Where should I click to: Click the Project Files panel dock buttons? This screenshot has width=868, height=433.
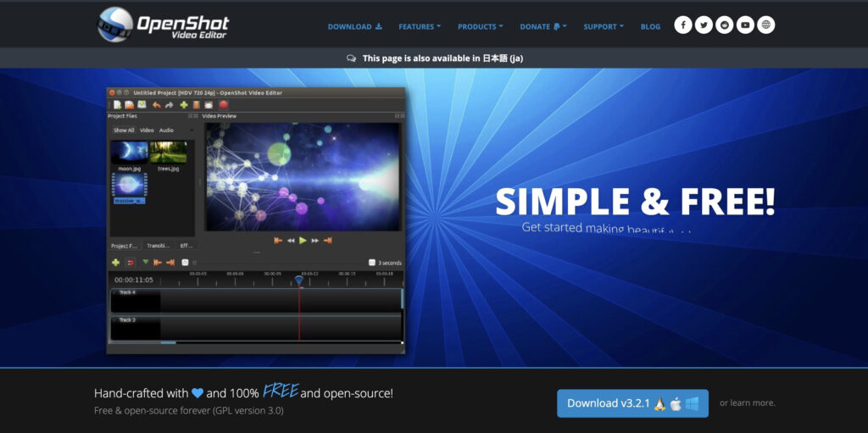pos(193,116)
